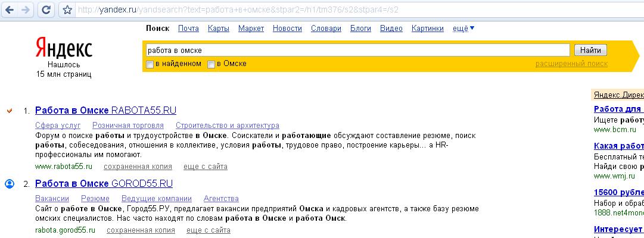644x238 pixels.
Task: Open the Маркет service link
Action: click(251, 29)
